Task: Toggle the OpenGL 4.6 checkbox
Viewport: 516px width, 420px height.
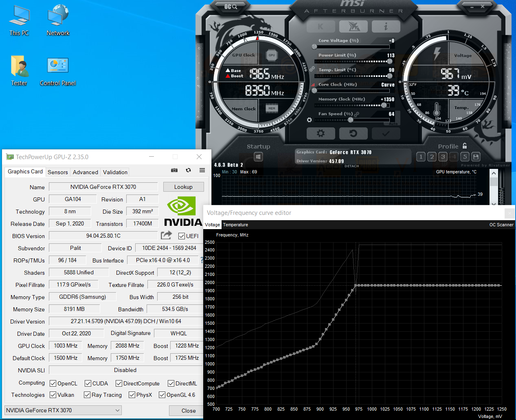Action: pyautogui.click(x=162, y=395)
